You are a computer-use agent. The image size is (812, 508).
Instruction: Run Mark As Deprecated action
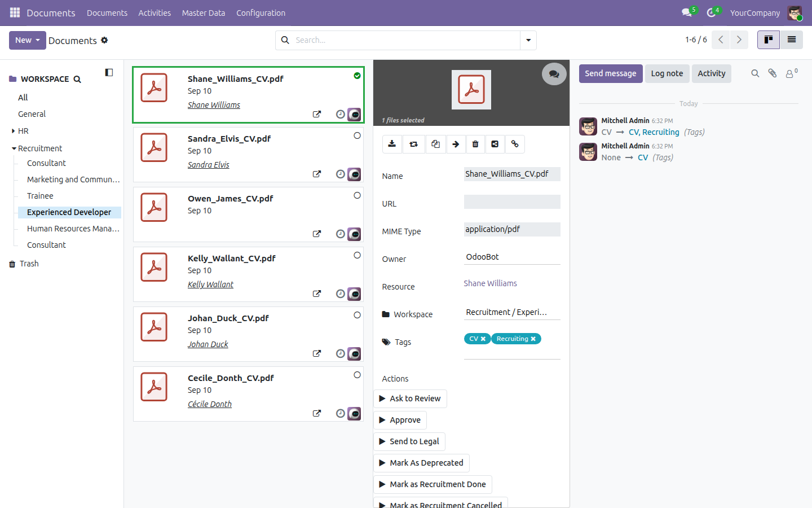pyautogui.click(x=421, y=463)
